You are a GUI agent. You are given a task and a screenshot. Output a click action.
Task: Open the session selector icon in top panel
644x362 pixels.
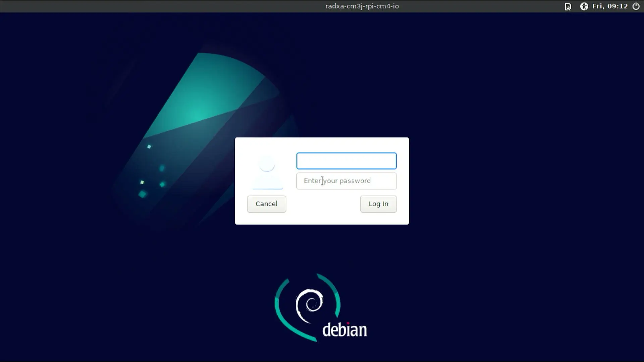click(568, 6)
